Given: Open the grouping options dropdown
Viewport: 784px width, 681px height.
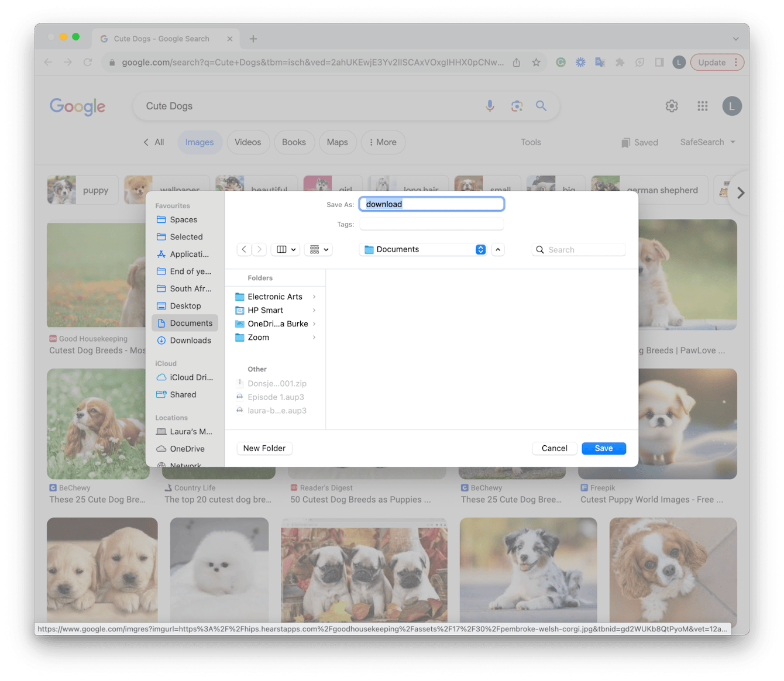Looking at the screenshot, I should tap(318, 249).
